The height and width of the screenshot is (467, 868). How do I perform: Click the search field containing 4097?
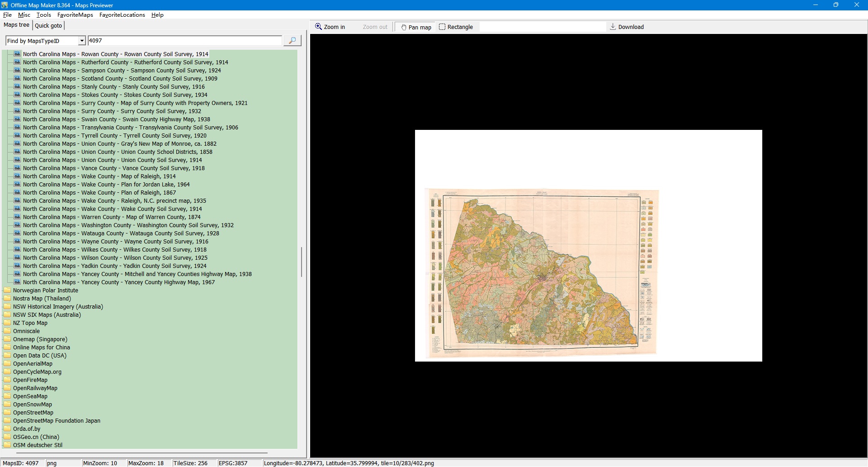pyautogui.click(x=184, y=41)
